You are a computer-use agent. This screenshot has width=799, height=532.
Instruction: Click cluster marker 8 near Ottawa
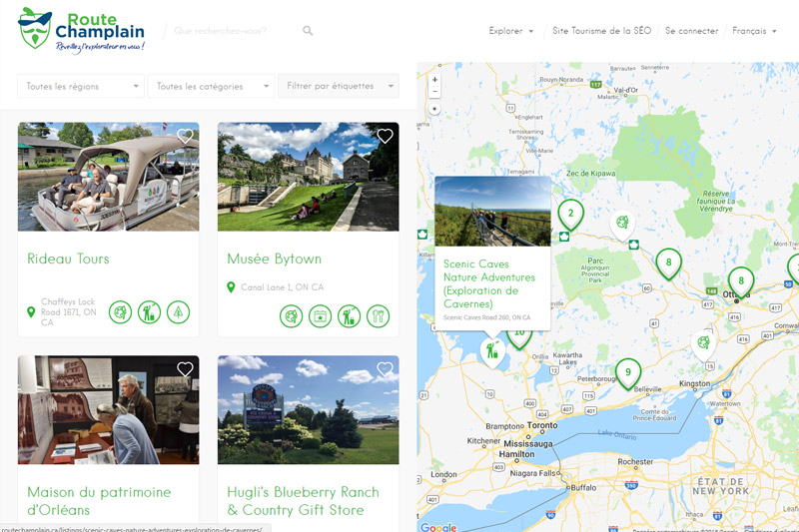[x=741, y=281]
